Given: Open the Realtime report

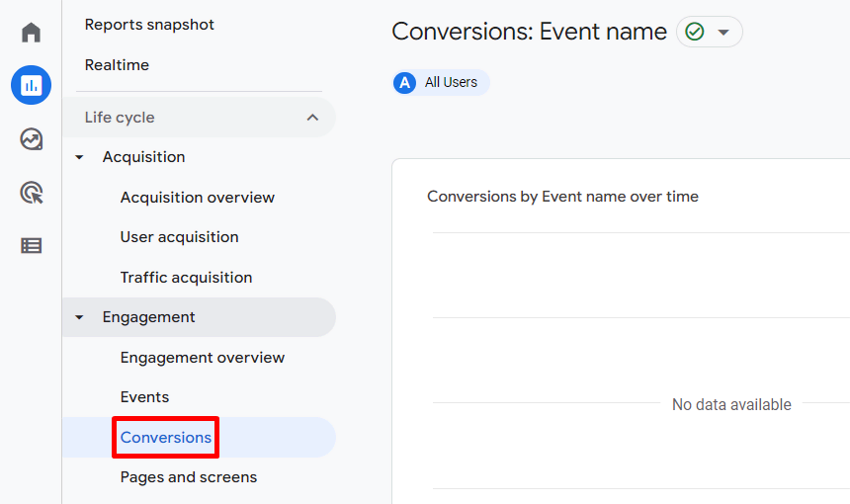Looking at the screenshot, I should pos(117,65).
